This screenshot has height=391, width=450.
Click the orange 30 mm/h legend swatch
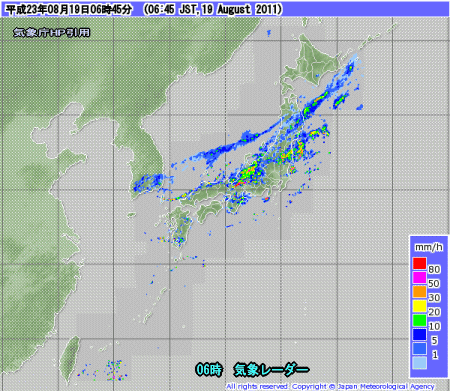point(420,291)
